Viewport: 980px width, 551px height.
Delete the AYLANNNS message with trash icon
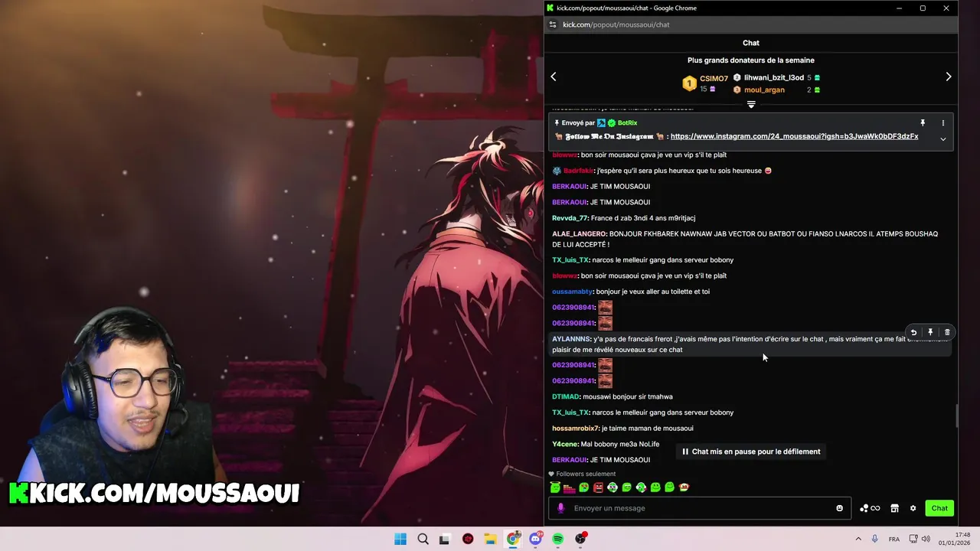(947, 332)
